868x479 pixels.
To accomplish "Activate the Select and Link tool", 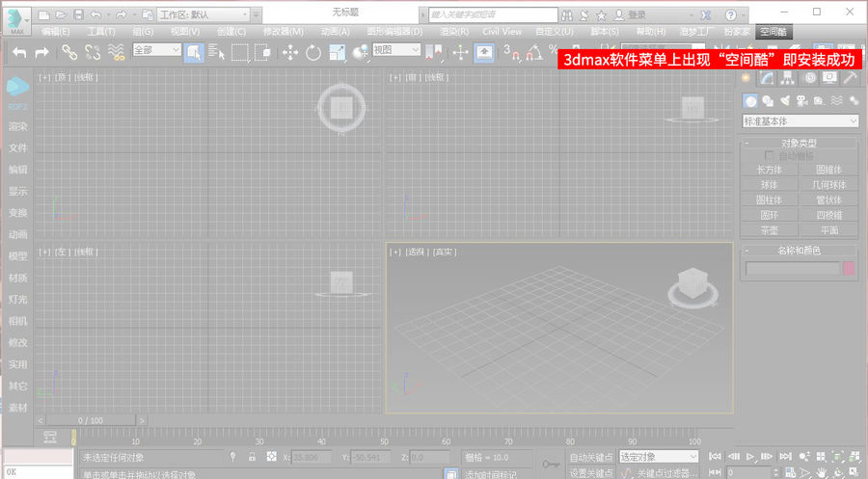I will click(x=69, y=53).
